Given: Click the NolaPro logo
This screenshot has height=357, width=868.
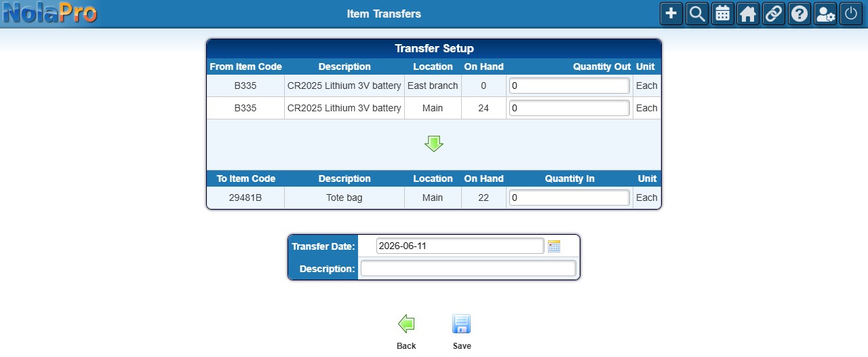Looking at the screenshot, I should point(50,13).
